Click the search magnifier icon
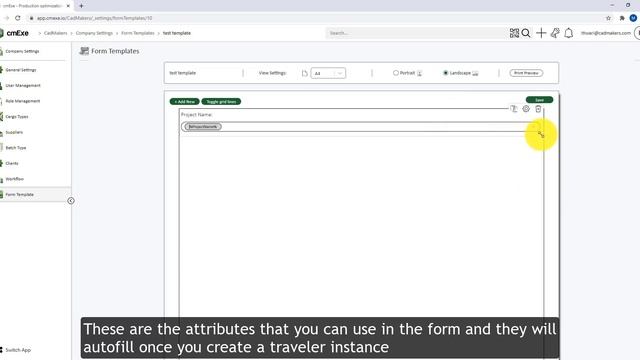Image resolution: width=640 pixels, height=360 pixels. (x=526, y=33)
